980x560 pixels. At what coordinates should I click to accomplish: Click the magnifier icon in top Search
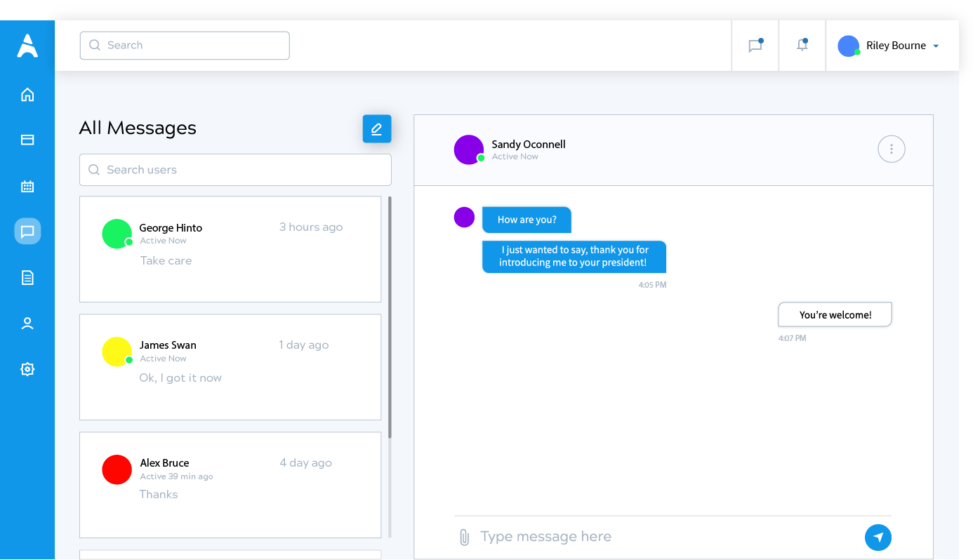[95, 46]
